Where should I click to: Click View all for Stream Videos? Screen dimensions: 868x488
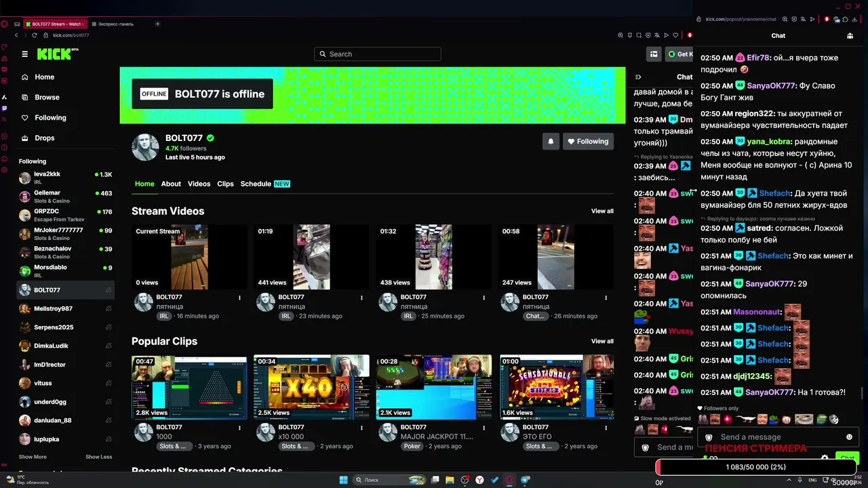tap(602, 211)
